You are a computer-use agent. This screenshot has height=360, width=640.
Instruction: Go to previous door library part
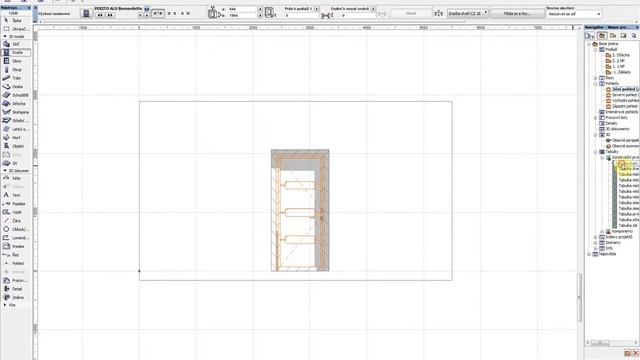click(100, 15)
